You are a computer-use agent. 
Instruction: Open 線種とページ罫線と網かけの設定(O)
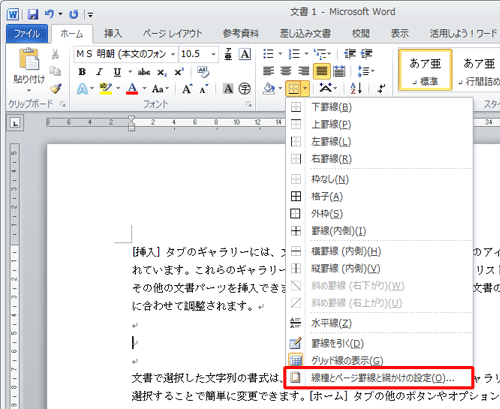pyautogui.click(x=379, y=378)
